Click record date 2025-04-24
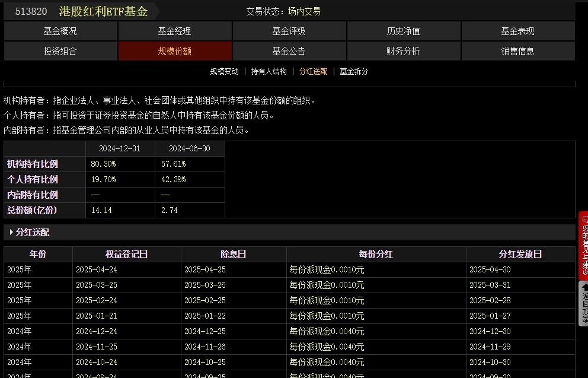The height and width of the screenshot is (378, 588). (97, 269)
